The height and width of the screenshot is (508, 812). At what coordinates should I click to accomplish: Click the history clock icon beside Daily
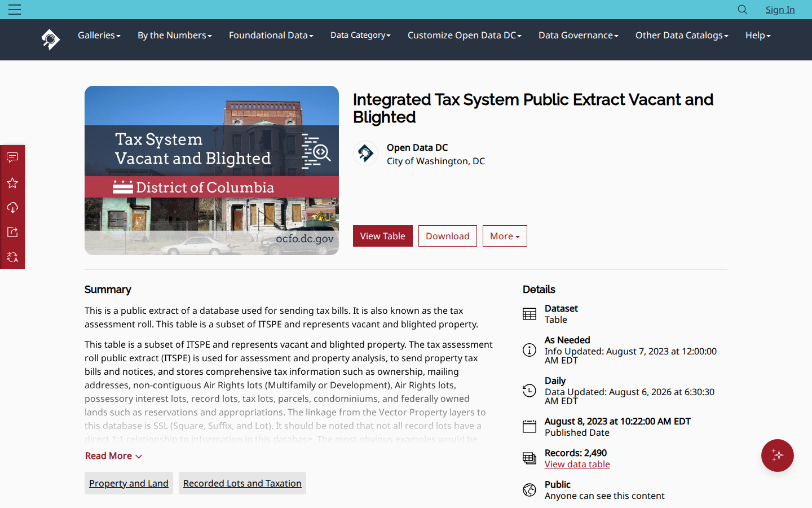(529, 391)
